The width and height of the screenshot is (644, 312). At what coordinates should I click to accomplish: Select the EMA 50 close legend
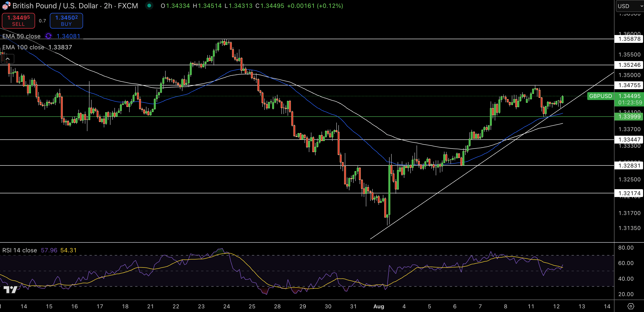[21, 36]
